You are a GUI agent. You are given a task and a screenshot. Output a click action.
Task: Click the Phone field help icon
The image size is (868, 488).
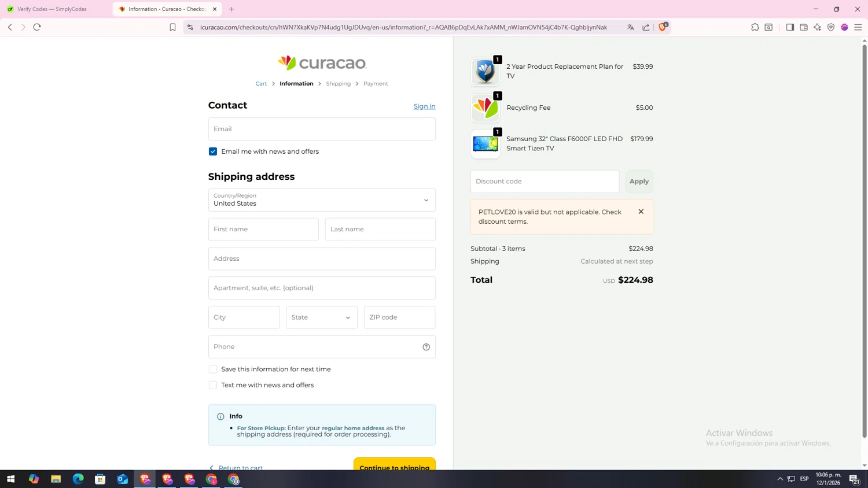click(x=426, y=347)
